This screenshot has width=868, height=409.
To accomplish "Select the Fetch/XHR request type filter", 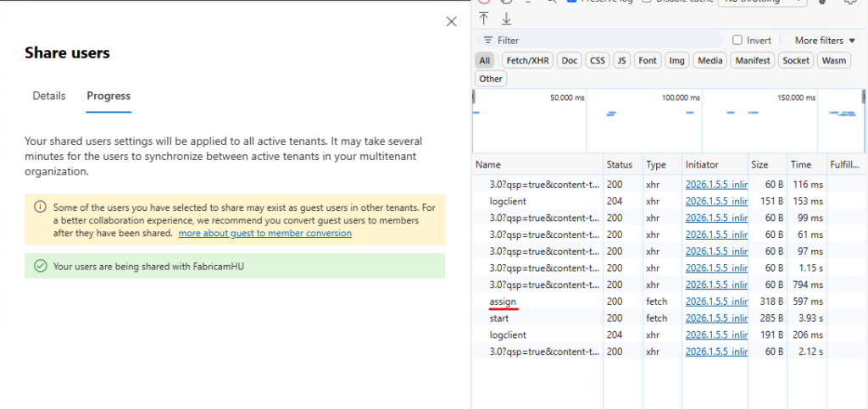I will tap(528, 60).
